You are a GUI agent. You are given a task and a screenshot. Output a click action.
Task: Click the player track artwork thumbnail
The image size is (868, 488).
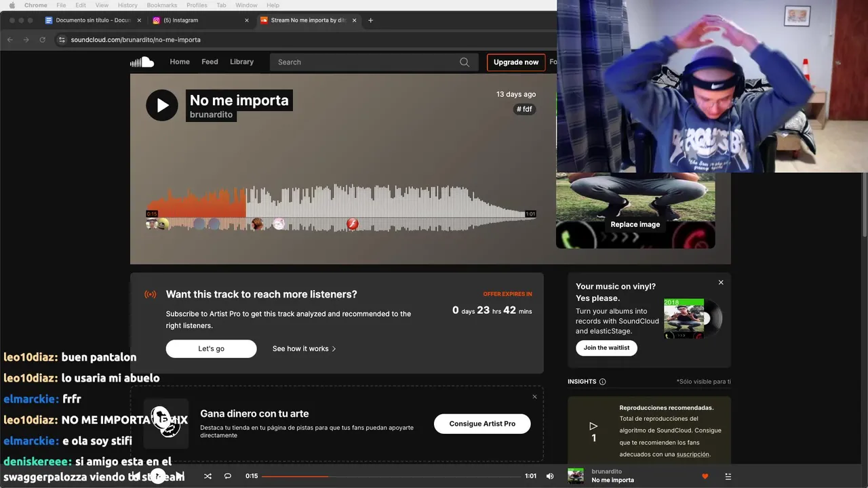tap(576, 476)
